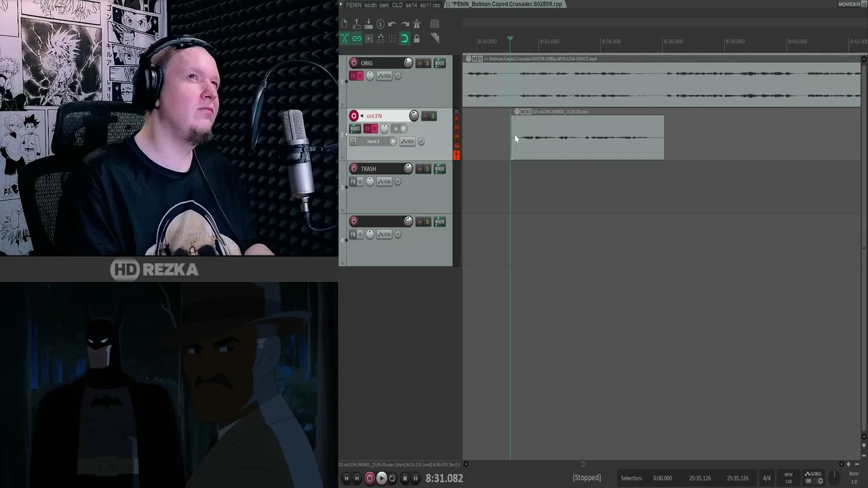Toggle phase invert on ORIG track
The width and height of the screenshot is (868, 488).
click(397, 76)
